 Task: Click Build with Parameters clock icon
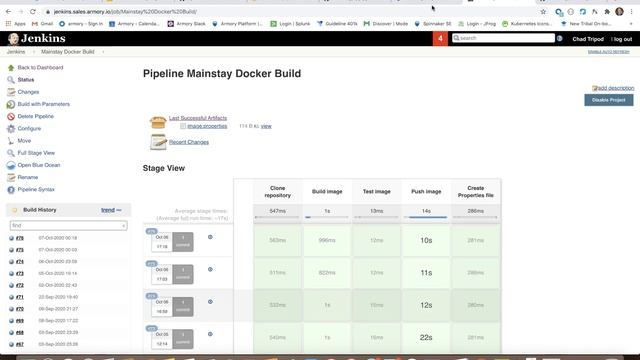[x=11, y=104]
